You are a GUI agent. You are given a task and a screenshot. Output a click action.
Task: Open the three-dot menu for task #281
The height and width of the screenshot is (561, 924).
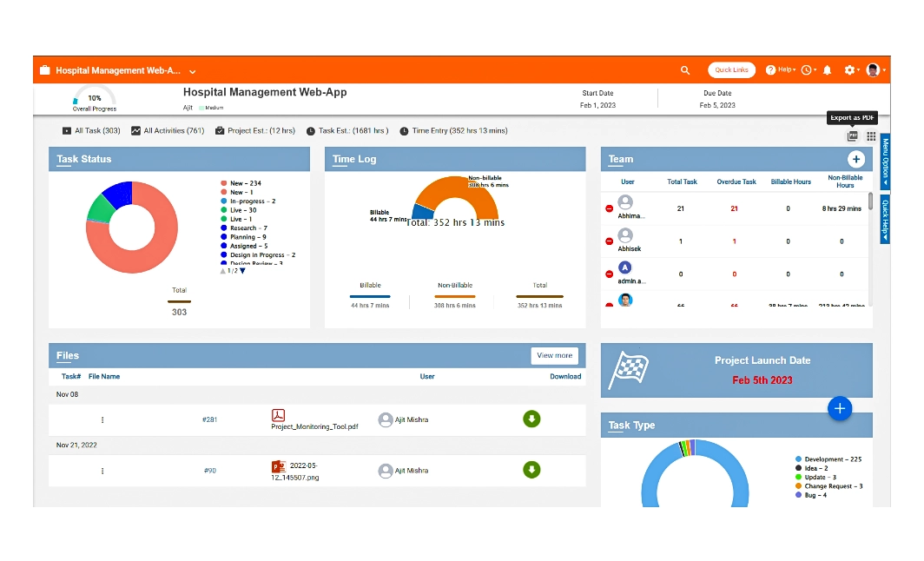[x=102, y=420]
